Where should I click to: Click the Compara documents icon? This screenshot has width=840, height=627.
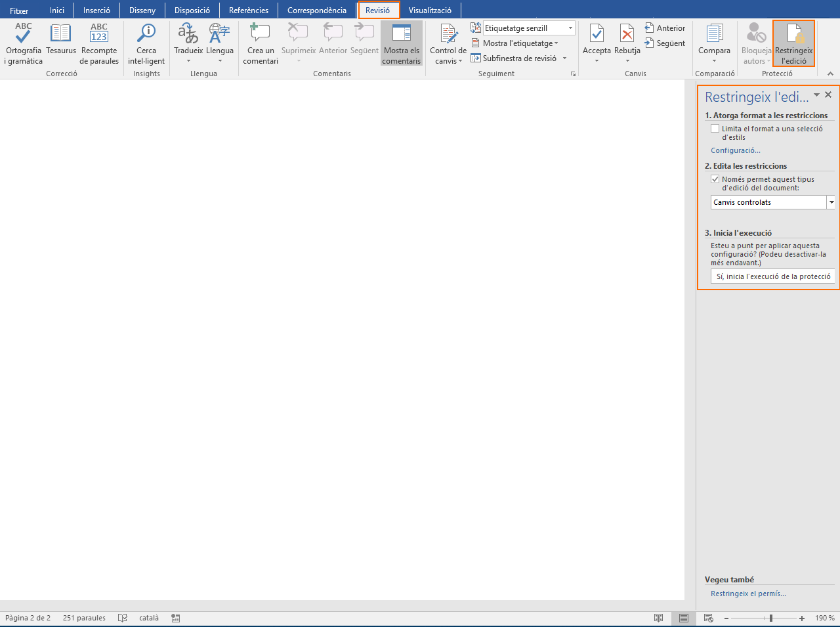[714, 34]
